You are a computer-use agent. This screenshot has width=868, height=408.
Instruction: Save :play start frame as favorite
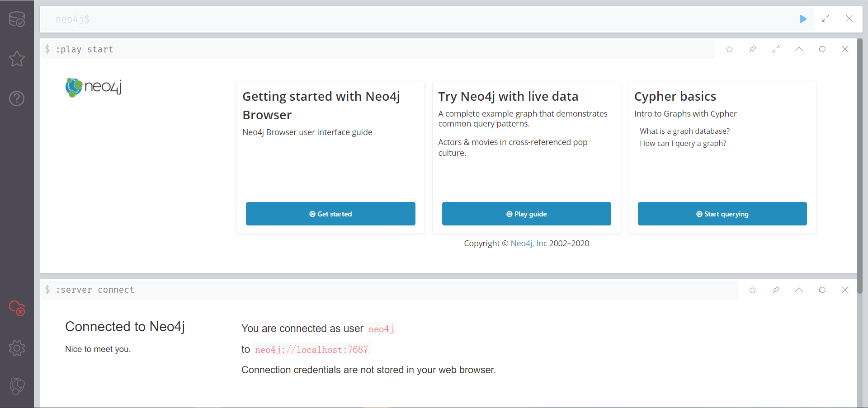(x=729, y=49)
